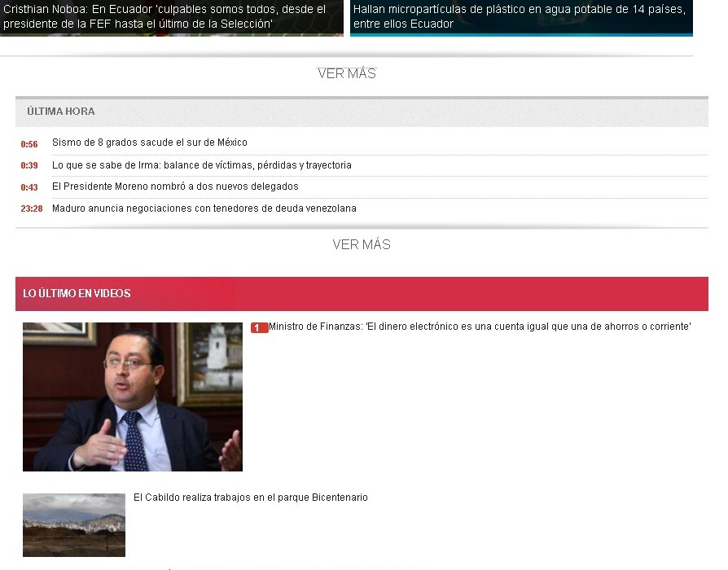Click VER MÁS below the top headlines
This screenshot has height=570, width=728.
tap(347, 73)
